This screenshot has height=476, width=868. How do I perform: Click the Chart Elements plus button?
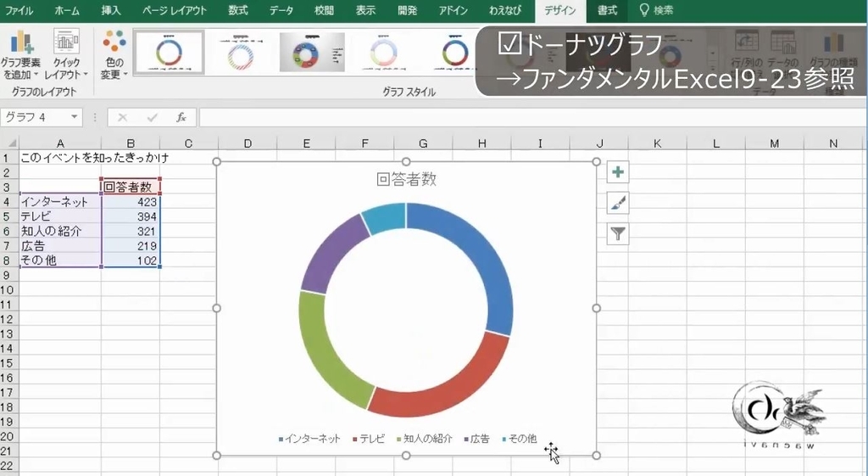click(x=618, y=172)
